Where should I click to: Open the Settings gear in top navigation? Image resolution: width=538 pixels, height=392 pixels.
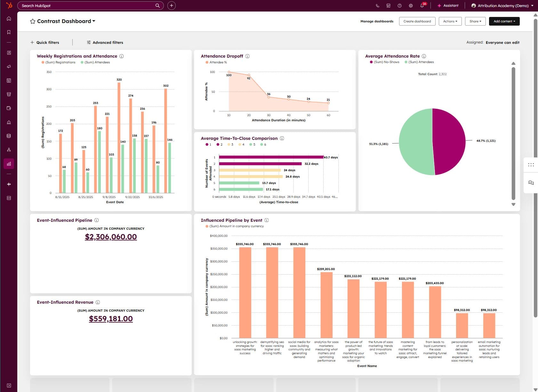pyautogui.click(x=411, y=5)
